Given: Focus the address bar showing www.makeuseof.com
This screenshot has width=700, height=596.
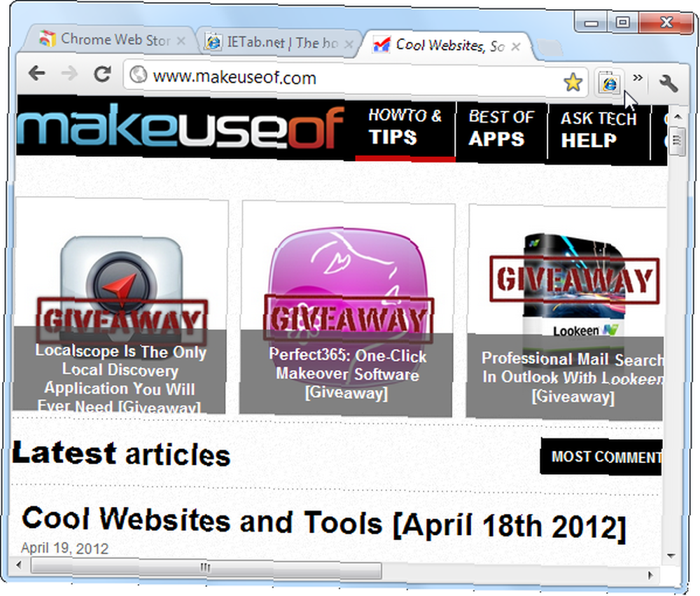Looking at the screenshot, I should coord(355,80).
